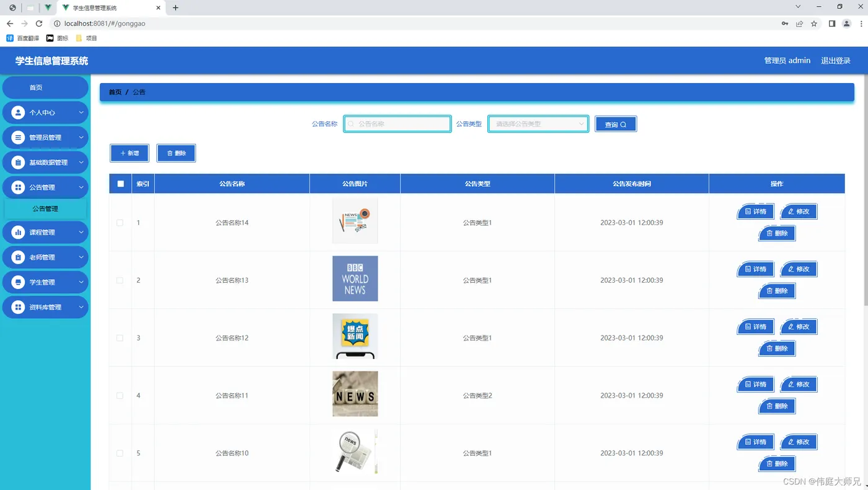The image size is (868, 490).
Task: Click 修改 for 公告名称11
Action: click(x=799, y=385)
